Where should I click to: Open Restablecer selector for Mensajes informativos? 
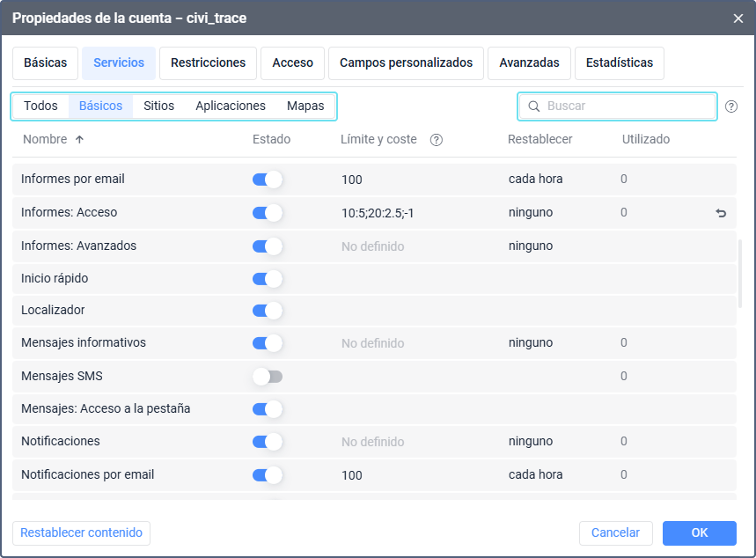click(x=531, y=343)
